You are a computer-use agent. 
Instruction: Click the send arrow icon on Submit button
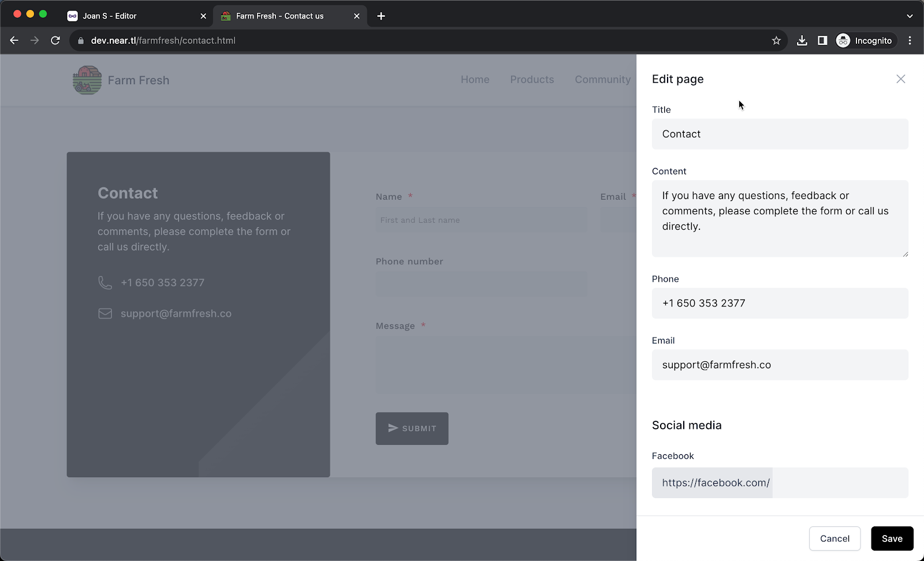(x=393, y=428)
